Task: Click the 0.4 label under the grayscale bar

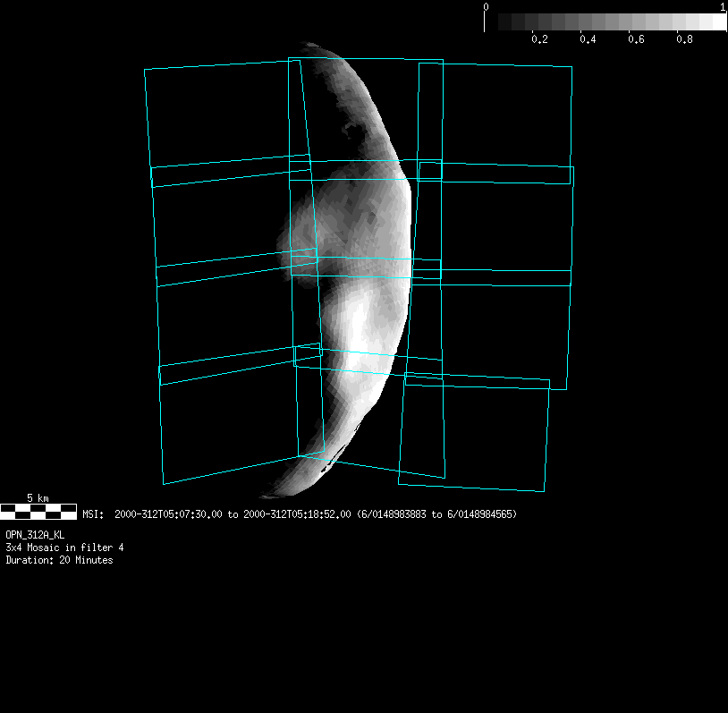Action: 588,40
